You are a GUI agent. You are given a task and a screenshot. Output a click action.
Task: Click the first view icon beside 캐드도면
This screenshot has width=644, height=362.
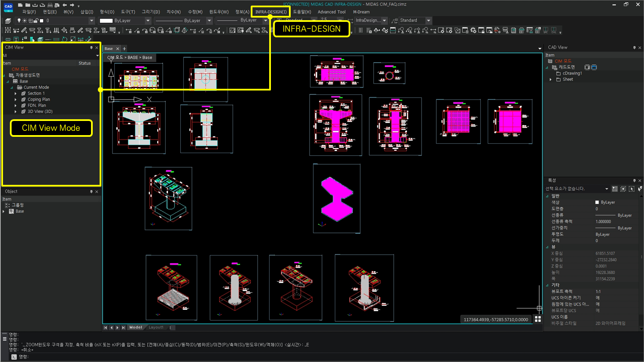coord(587,67)
